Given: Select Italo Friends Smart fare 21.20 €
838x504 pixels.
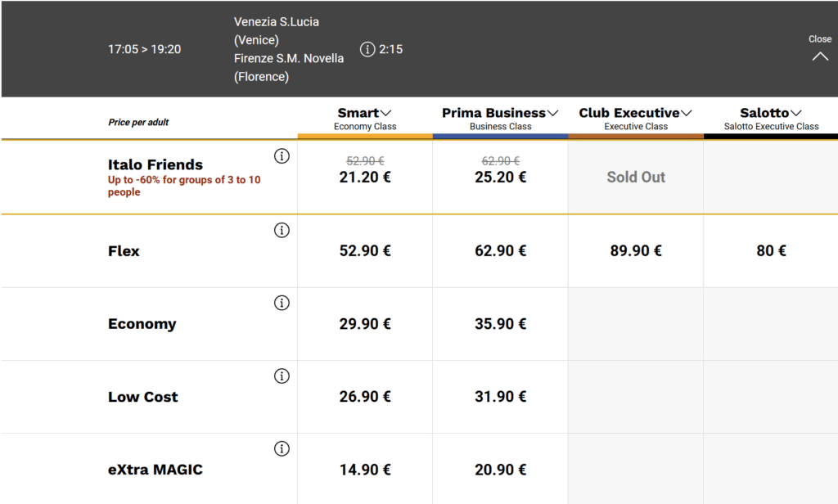Looking at the screenshot, I should click(x=365, y=178).
